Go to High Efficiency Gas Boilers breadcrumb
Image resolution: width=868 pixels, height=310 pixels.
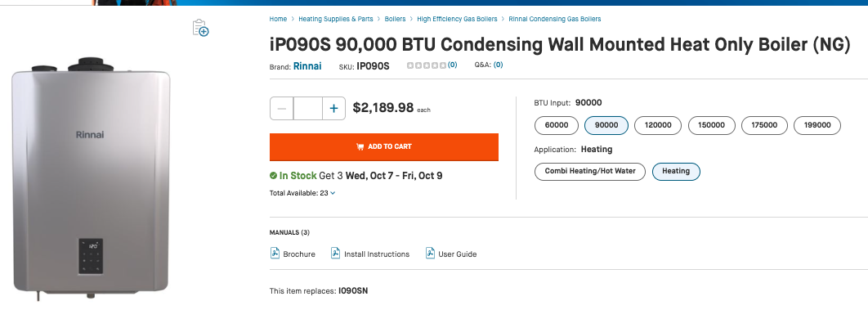(457, 19)
